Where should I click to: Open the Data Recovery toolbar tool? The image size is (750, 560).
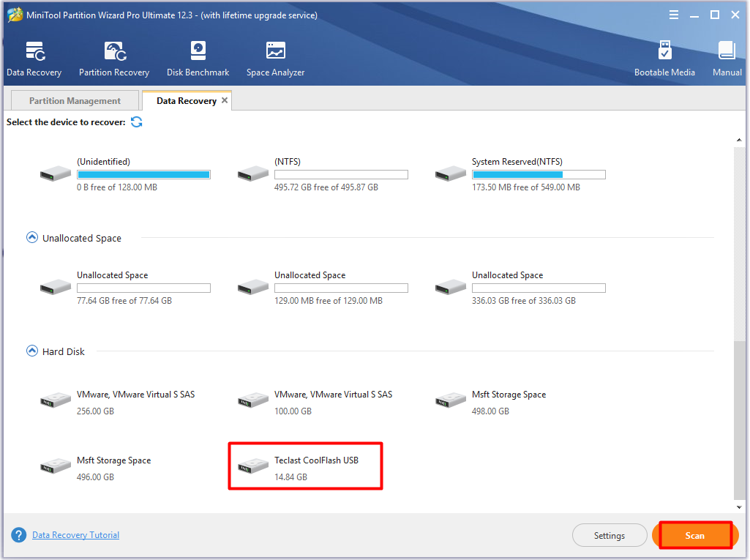pos(34,59)
